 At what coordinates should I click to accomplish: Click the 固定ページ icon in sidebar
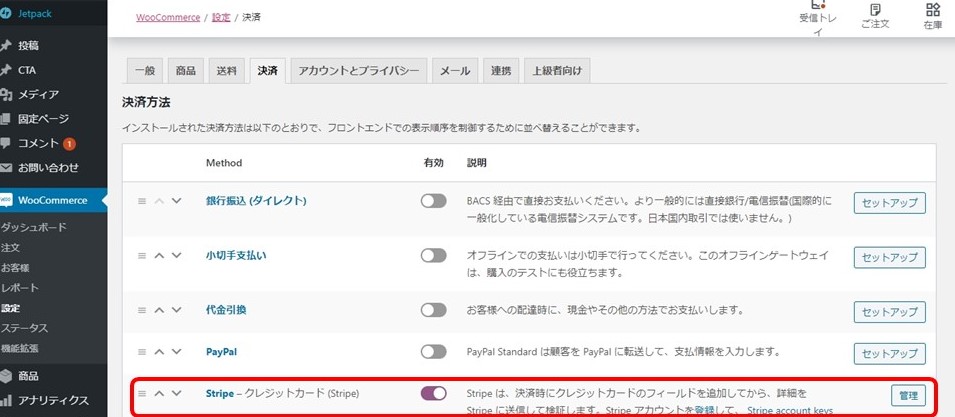click(x=6, y=119)
